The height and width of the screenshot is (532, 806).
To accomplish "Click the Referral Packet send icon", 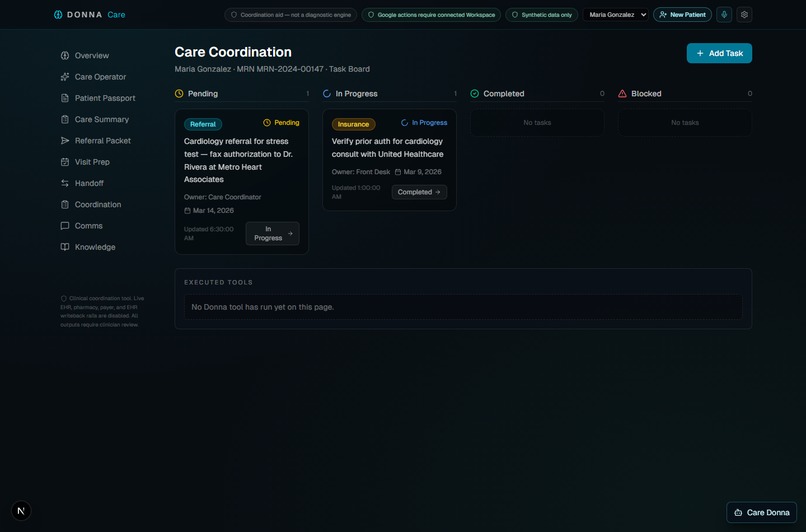I will point(65,140).
